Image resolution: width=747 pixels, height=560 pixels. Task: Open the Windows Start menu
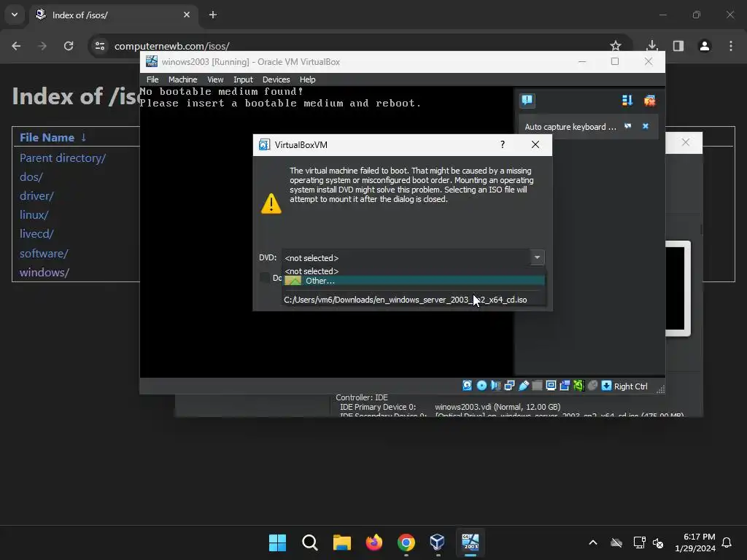[277, 542]
